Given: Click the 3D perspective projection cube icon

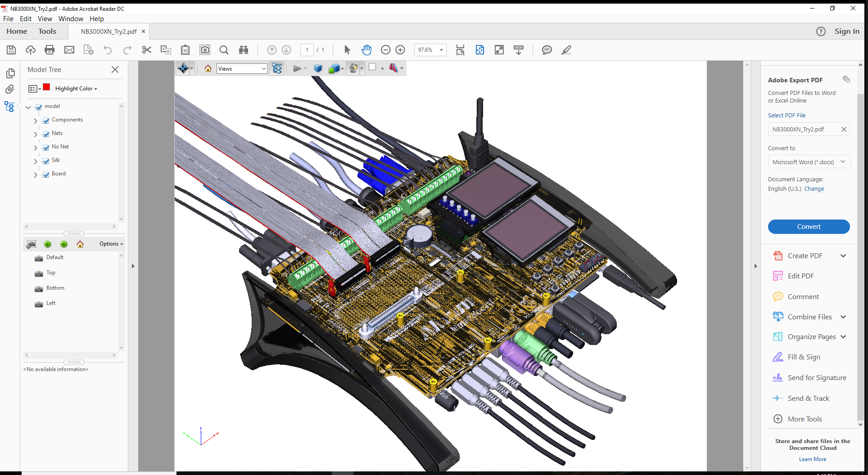Looking at the screenshot, I should click(318, 68).
